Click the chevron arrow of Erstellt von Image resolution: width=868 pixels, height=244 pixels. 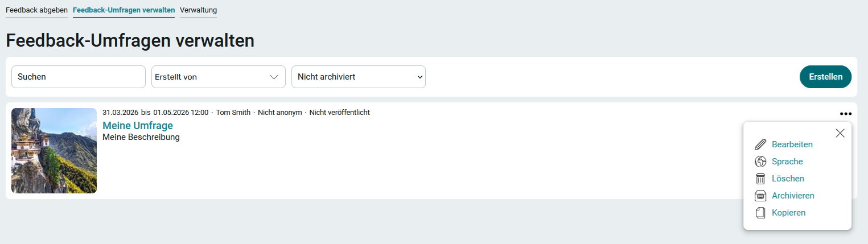coord(274,77)
